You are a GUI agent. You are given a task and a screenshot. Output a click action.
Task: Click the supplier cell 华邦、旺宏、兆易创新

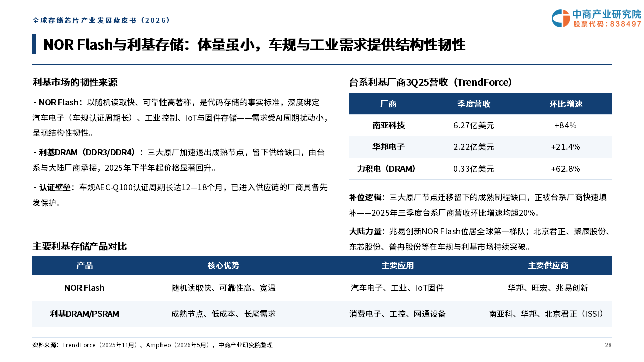[x=548, y=288]
